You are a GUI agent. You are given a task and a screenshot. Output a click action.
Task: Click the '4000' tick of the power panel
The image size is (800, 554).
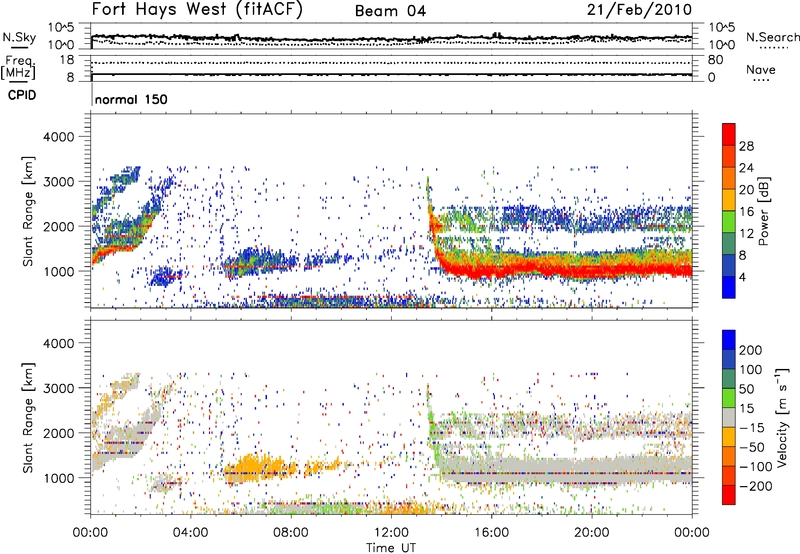tap(58, 137)
